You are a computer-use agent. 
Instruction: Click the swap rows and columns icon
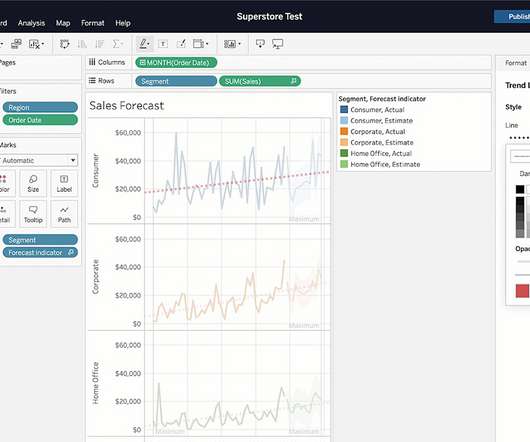tap(65, 44)
